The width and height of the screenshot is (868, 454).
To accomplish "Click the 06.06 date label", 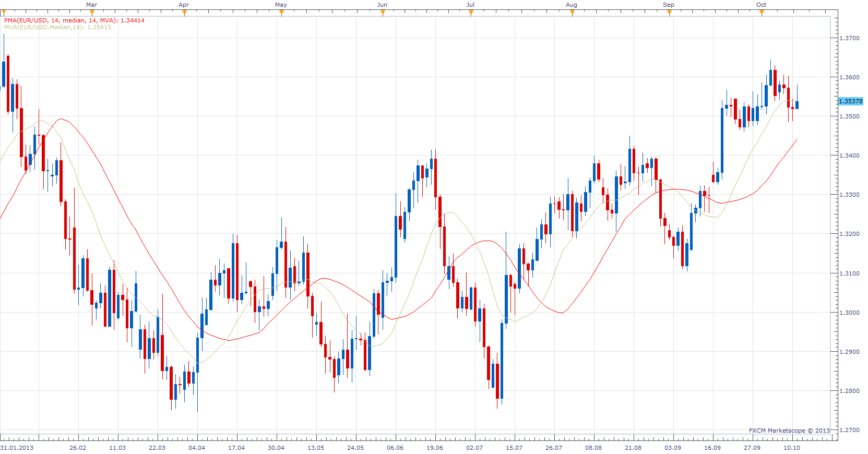I will point(395,448).
